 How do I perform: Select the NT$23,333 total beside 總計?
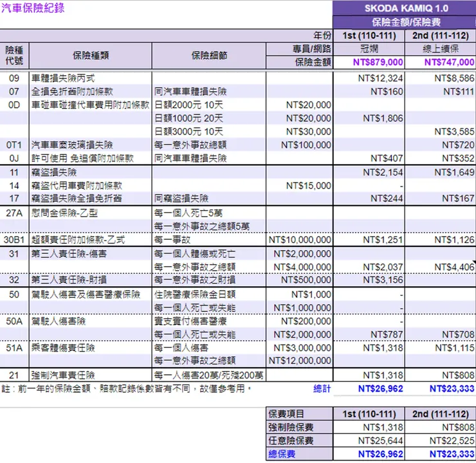coord(441,388)
